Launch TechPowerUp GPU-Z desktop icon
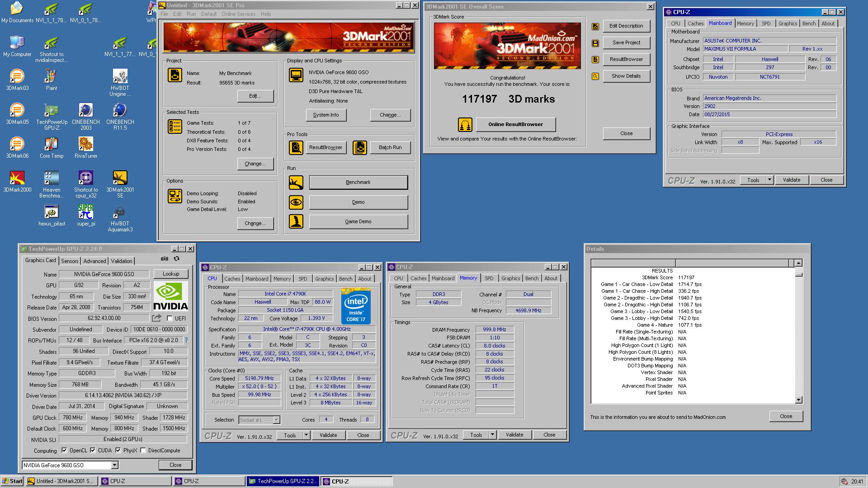 click(52, 117)
